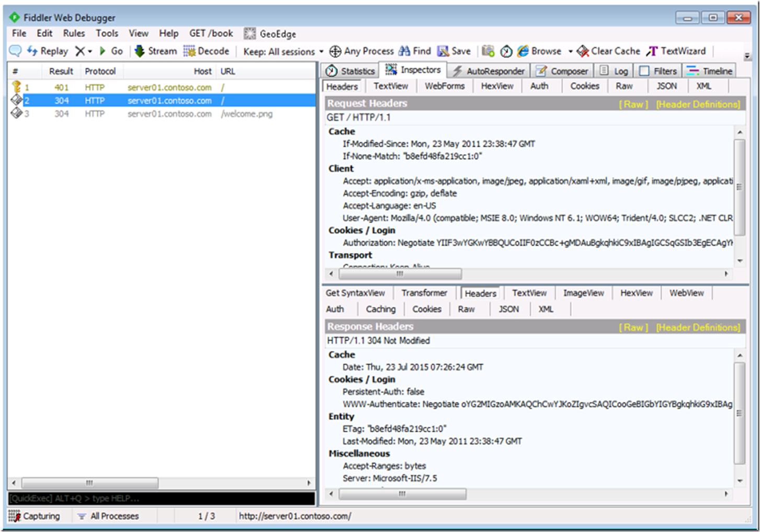Open the Get SyntaxView response tab
The height and width of the screenshot is (532, 760).
click(x=355, y=293)
